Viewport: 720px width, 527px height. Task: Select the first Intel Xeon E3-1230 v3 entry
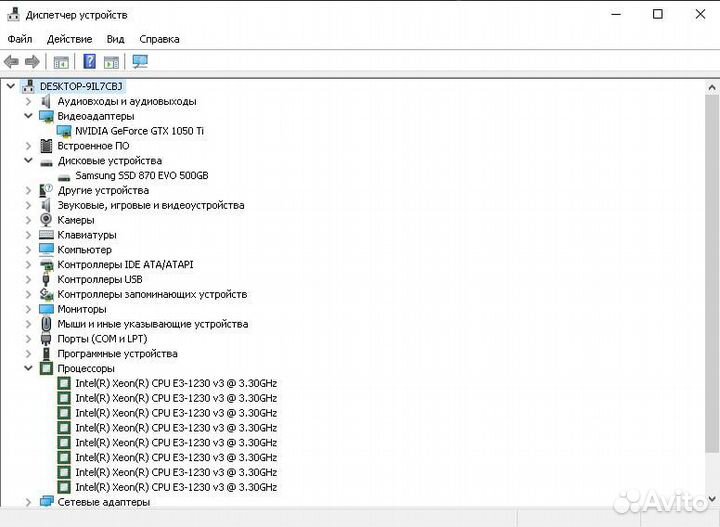point(176,383)
